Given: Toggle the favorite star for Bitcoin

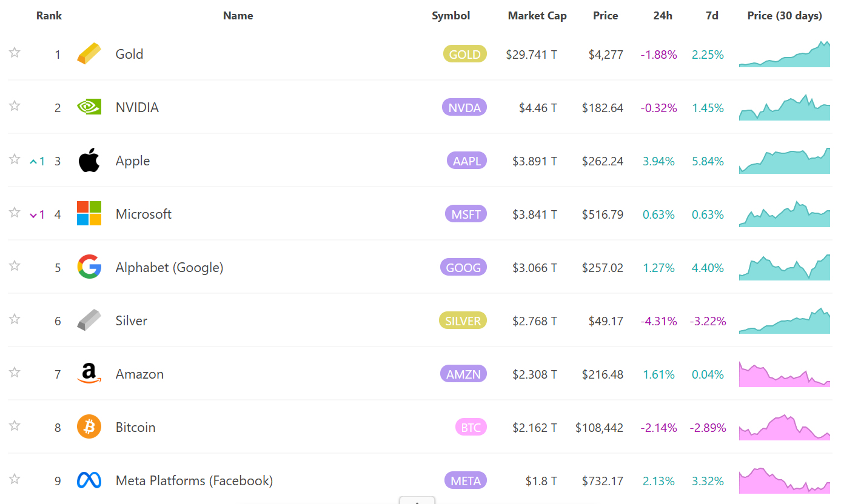Looking at the screenshot, I should pos(14,426).
